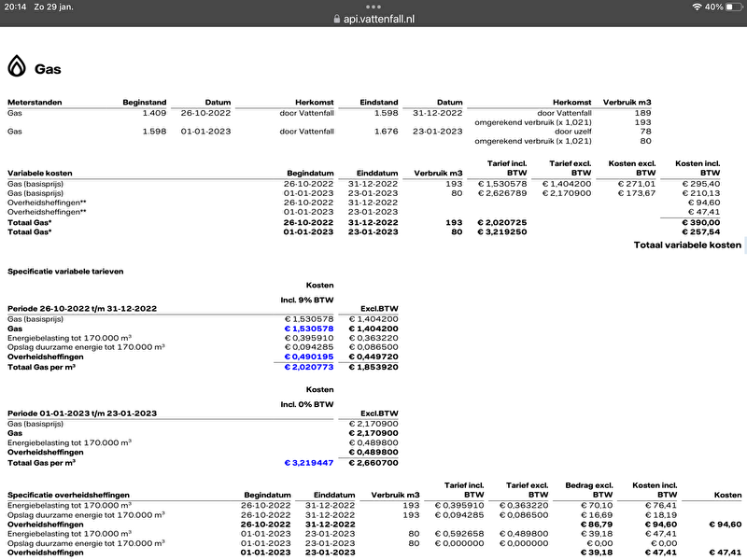
Task: Click 'Periode 26-10-2022 t/m 31-12-2022' heading
Action: 82,309
